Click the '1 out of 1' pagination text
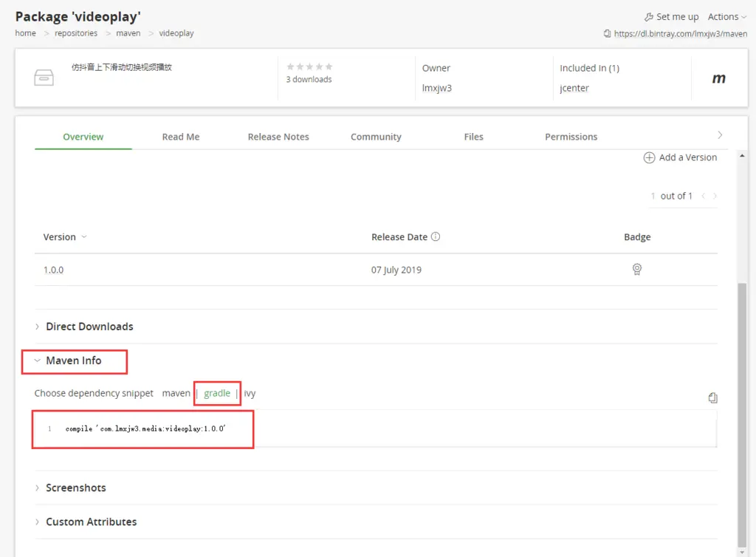 click(x=671, y=196)
